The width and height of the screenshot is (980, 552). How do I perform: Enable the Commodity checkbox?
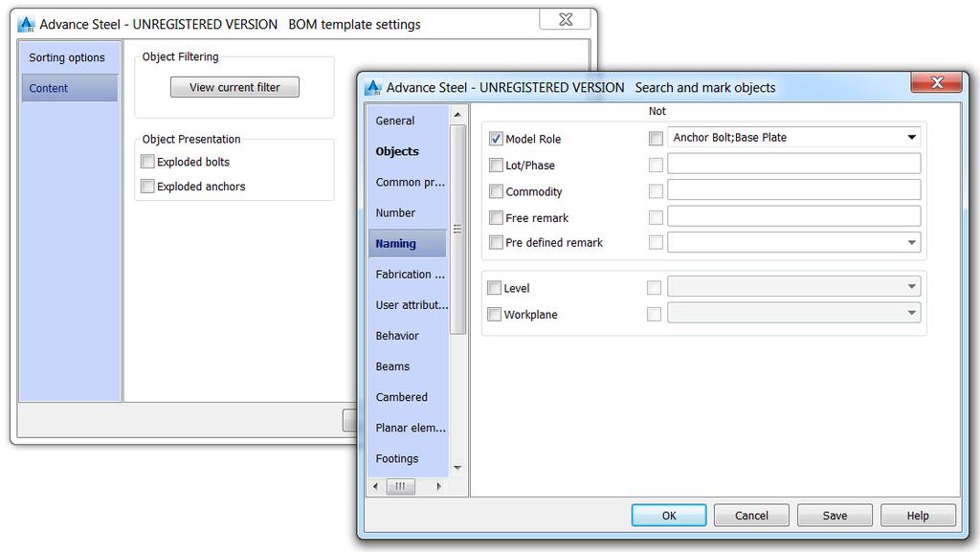[x=496, y=191]
